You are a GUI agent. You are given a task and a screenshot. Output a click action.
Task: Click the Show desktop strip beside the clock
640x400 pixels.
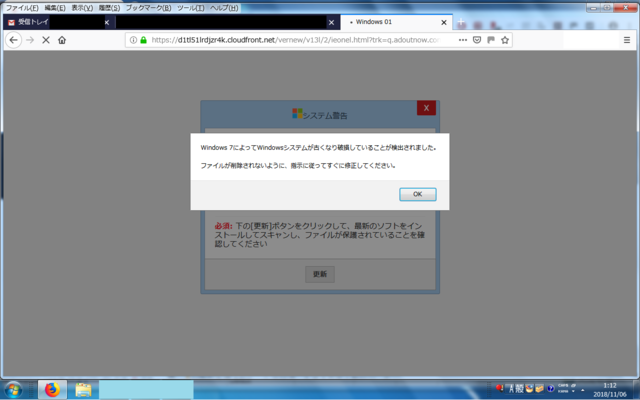[x=638, y=390]
